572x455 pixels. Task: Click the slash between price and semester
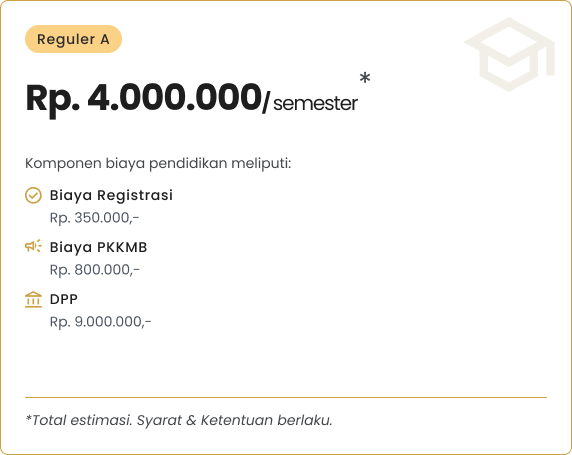[266, 102]
